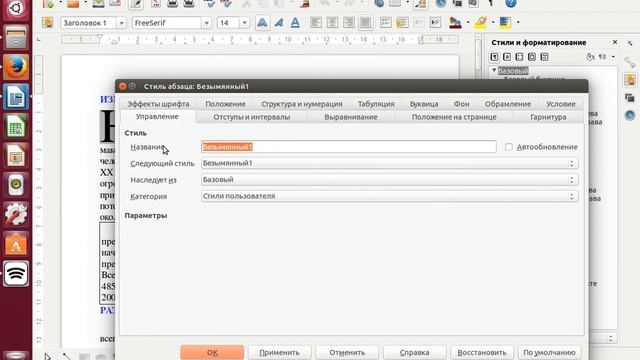
Task: Switch to Выравнивание tab
Action: (x=351, y=117)
